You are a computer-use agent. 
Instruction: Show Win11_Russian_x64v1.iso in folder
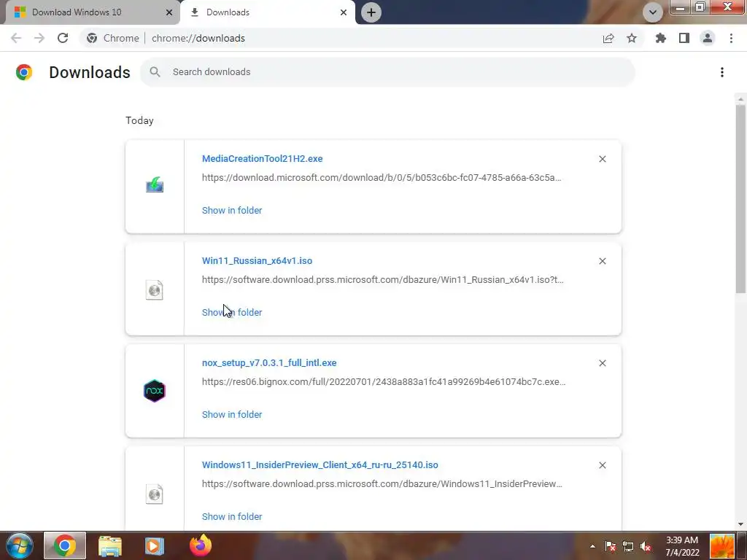coord(232,312)
